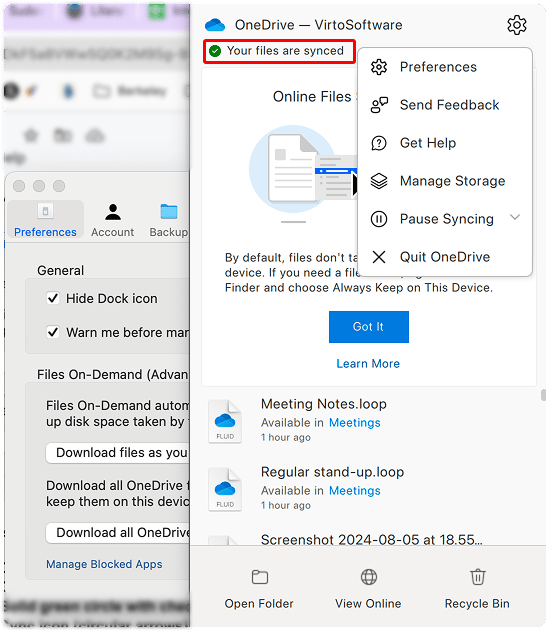
Task: Select Quit OneDrive from the menu
Action: tap(445, 257)
